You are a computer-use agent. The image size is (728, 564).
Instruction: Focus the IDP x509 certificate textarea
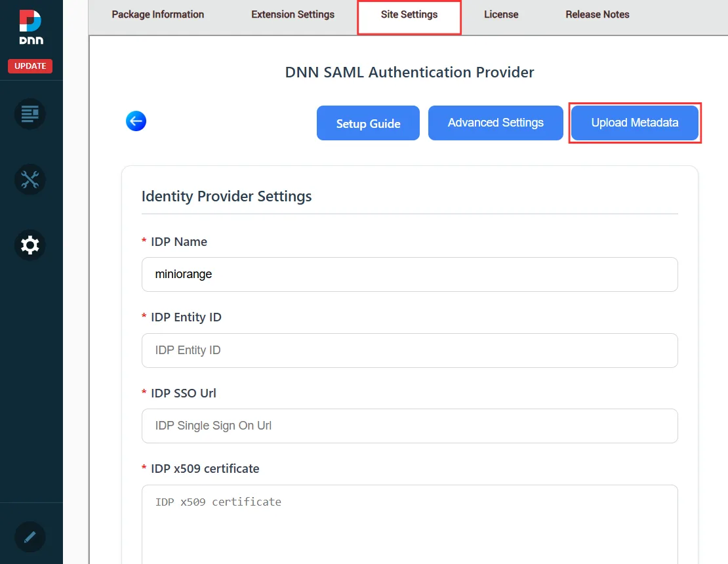[x=409, y=525]
